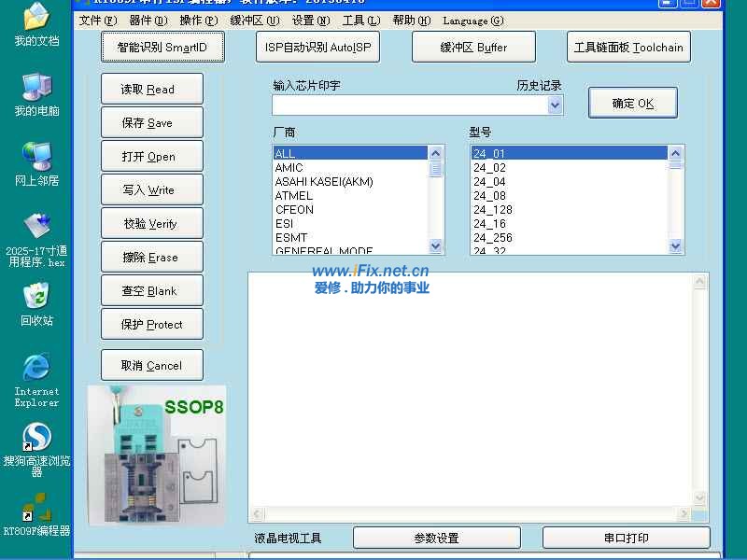Confirm selection with the 确定 OK button

pyautogui.click(x=632, y=104)
